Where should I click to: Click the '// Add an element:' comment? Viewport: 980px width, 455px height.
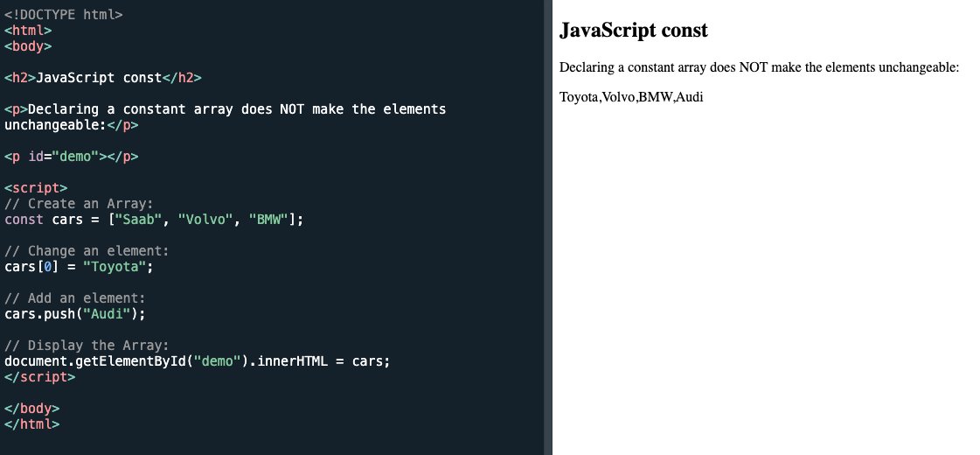click(x=75, y=297)
